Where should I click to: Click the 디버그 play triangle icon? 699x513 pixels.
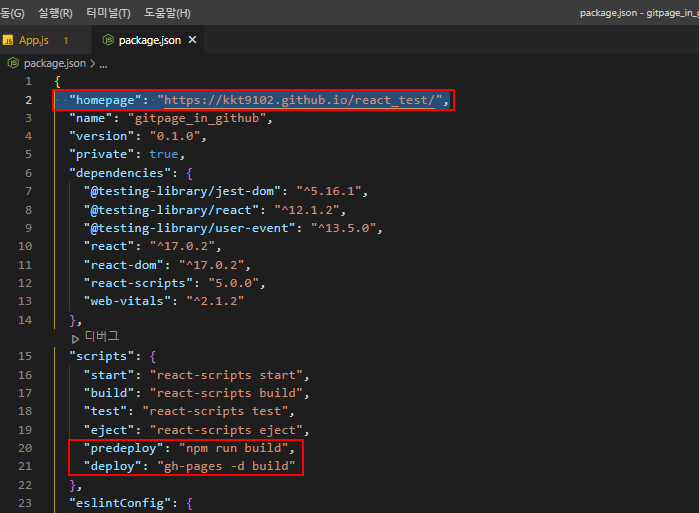(x=75, y=339)
